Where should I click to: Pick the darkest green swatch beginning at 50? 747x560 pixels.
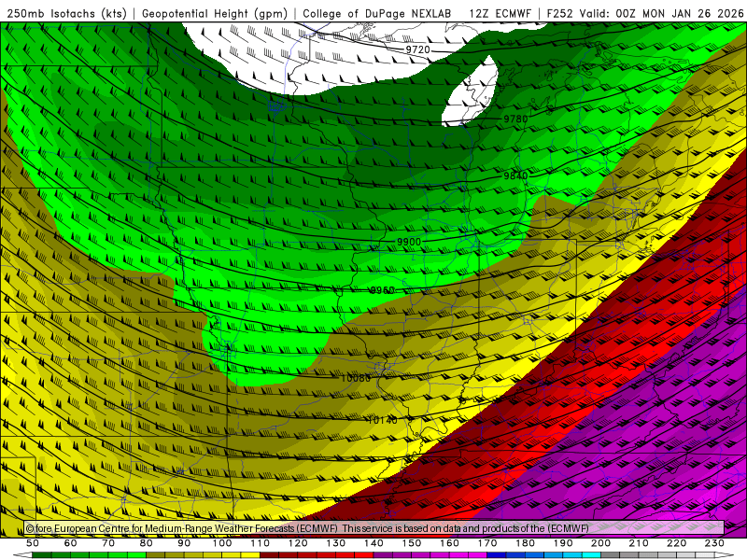(42, 555)
